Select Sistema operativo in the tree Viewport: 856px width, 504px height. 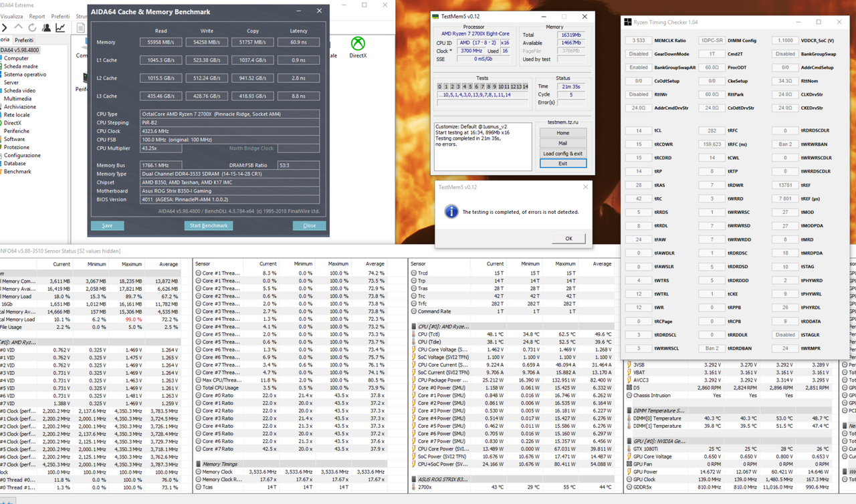25,74
